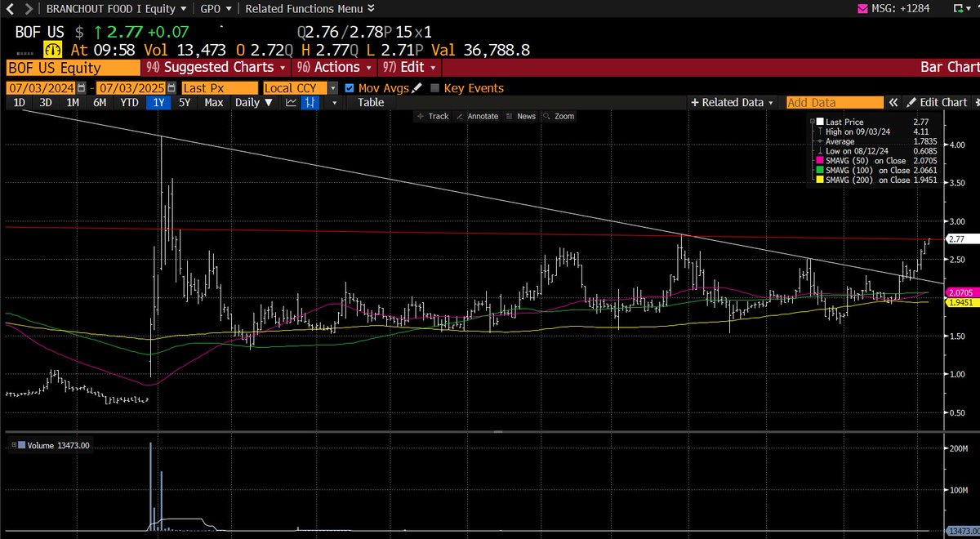Click the Last Price white swatch in legend

[818, 122]
